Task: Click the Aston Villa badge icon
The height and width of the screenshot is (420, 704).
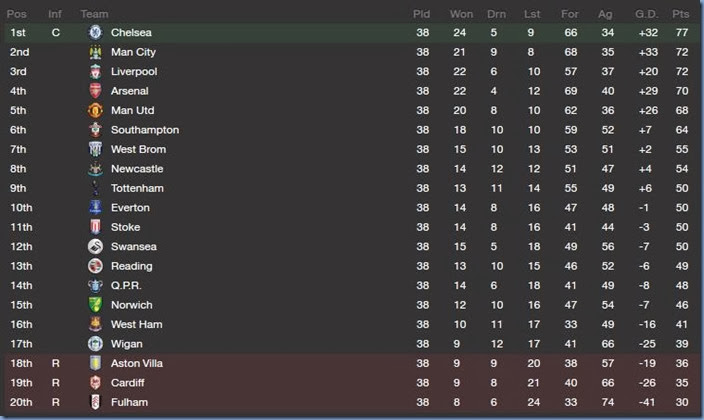Action: coord(95,363)
